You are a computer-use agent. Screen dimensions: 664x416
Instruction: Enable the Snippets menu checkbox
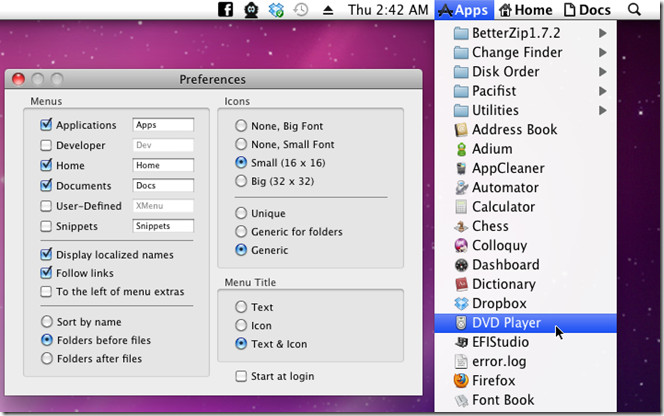click(46, 226)
